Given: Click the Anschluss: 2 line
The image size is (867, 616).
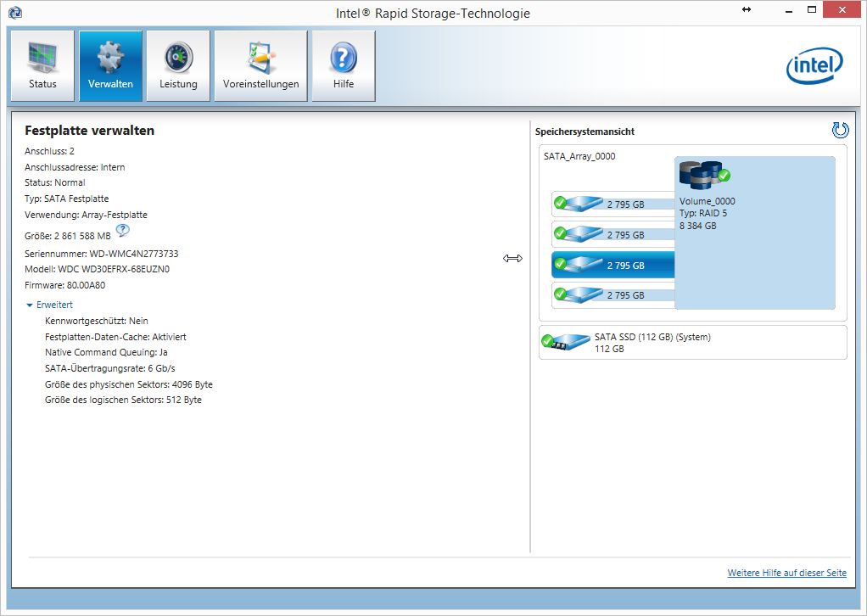Looking at the screenshot, I should pos(49,151).
